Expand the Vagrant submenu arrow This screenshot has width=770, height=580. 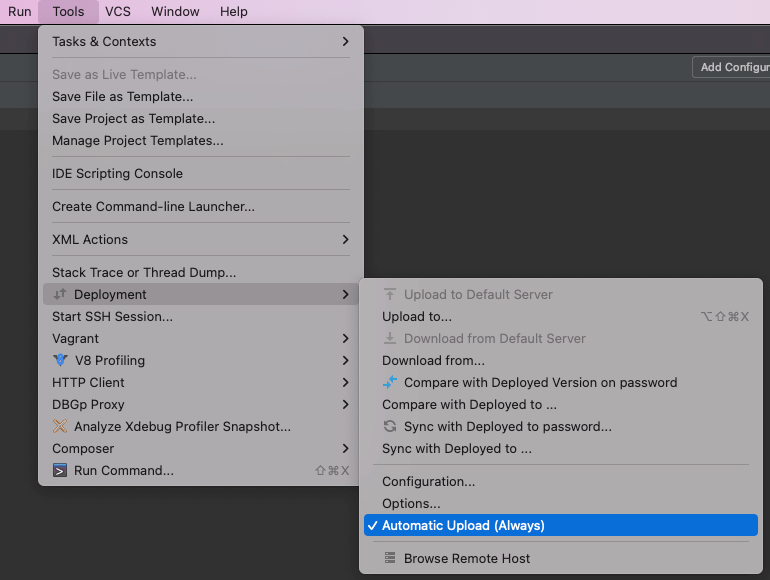(345, 338)
